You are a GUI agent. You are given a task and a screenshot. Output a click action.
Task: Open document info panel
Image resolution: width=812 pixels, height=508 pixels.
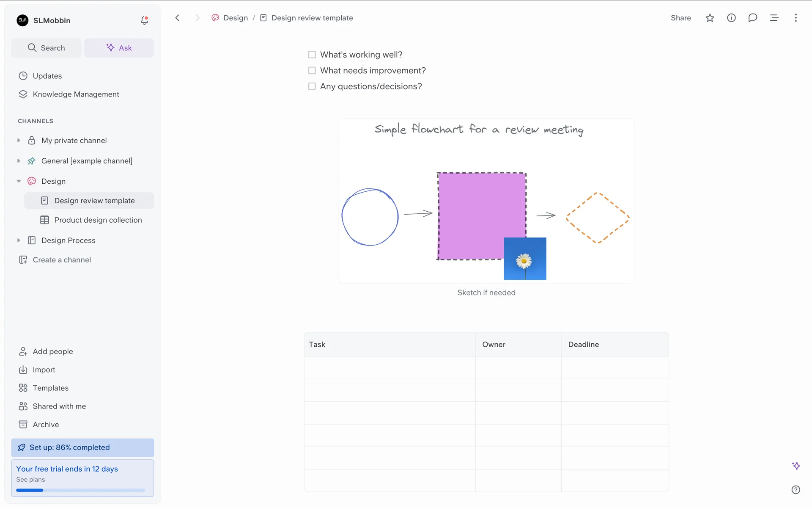coord(731,18)
